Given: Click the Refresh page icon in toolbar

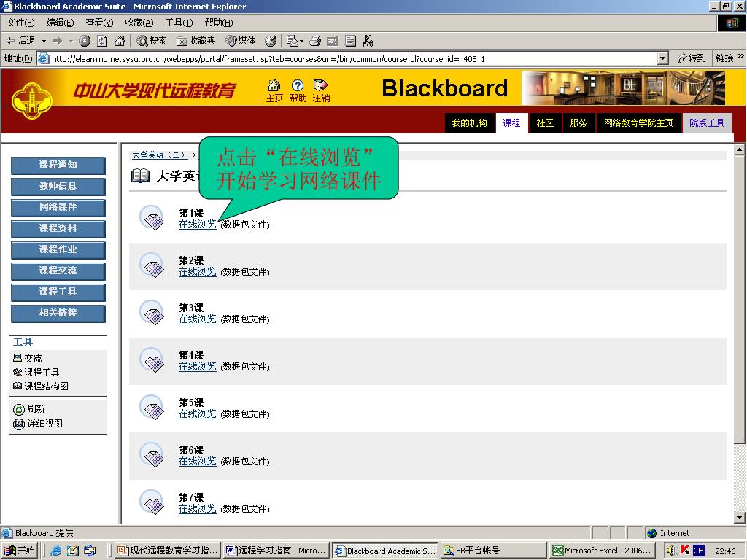Looking at the screenshot, I should (x=102, y=41).
